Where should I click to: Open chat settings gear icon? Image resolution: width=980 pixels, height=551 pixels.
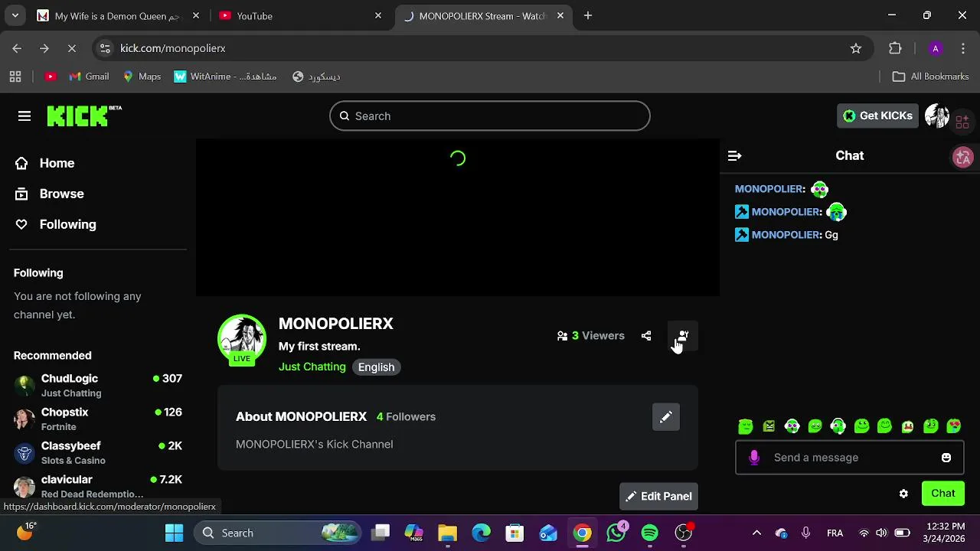click(x=903, y=494)
